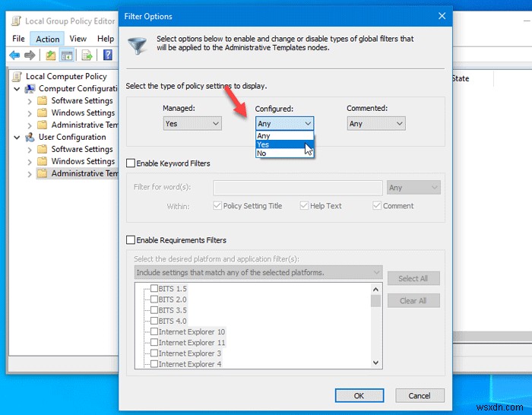Open the Configured dropdown combo box

284,124
